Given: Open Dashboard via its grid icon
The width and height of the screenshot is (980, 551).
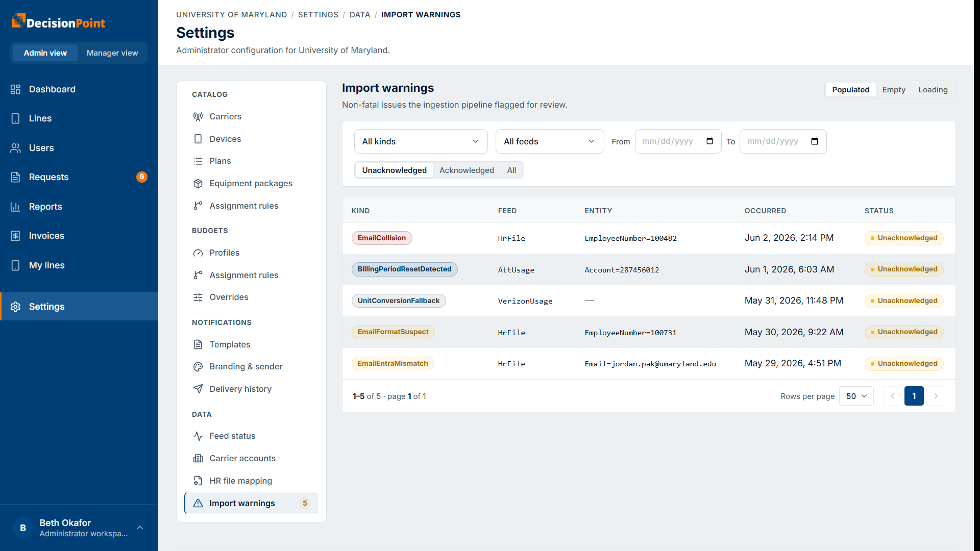Looking at the screenshot, I should click(15, 89).
